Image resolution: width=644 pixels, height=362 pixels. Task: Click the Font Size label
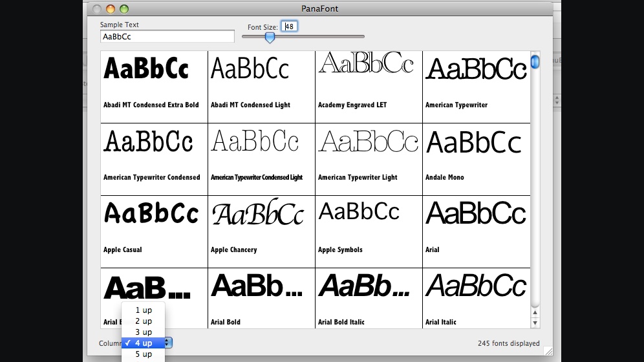pyautogui.click(x=263, y=27)
